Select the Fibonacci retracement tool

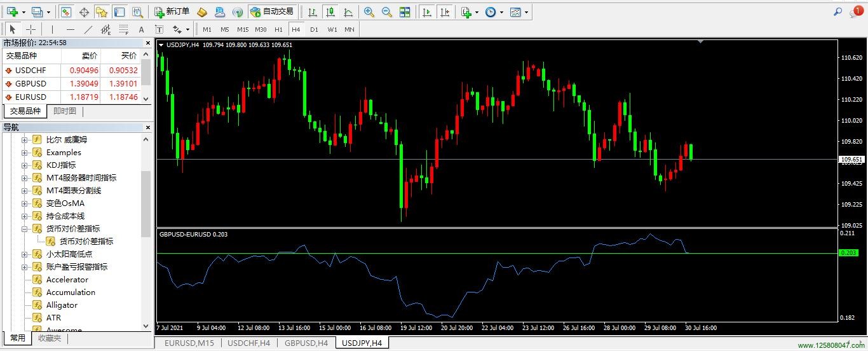point(123,29)
